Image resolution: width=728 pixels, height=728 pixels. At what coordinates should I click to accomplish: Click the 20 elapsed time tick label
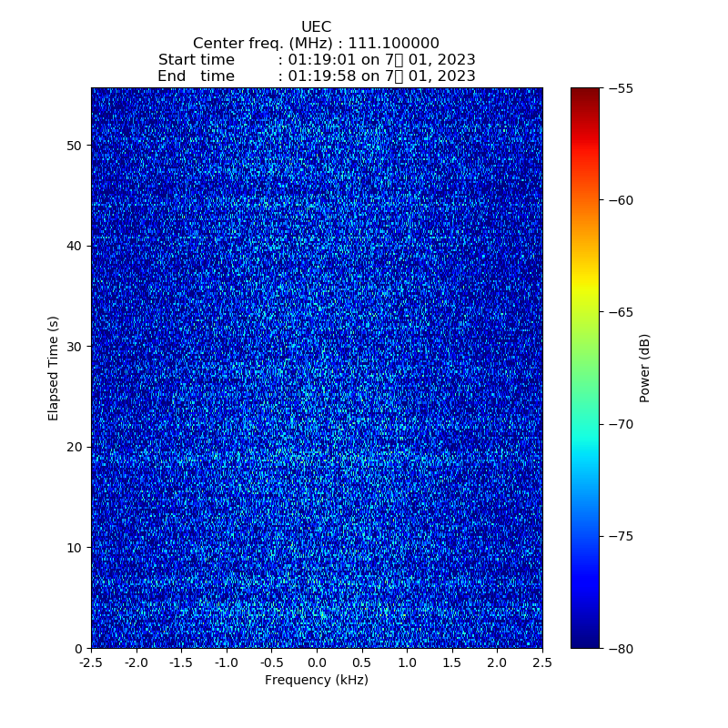pos(75,447)
